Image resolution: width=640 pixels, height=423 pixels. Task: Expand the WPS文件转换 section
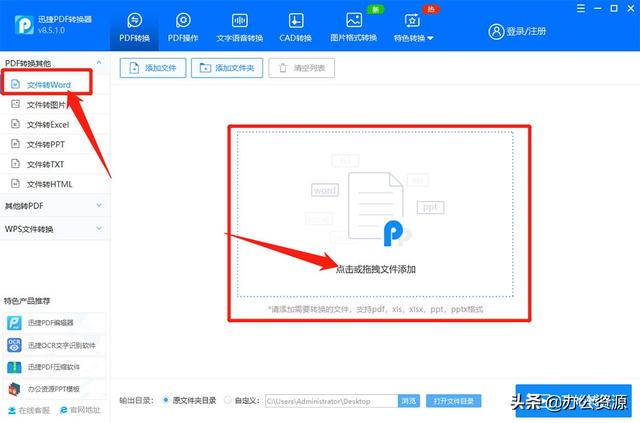[x=55, y=229]
